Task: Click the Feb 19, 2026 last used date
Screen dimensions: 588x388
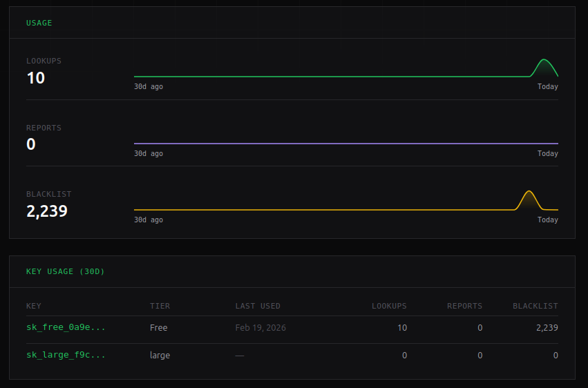Action: [x=260, y=328]
